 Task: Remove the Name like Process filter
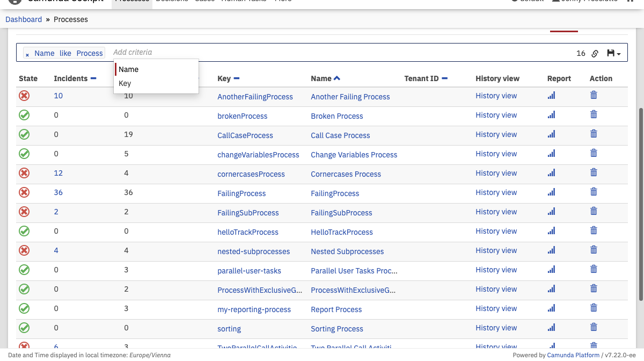pos(27,54)
